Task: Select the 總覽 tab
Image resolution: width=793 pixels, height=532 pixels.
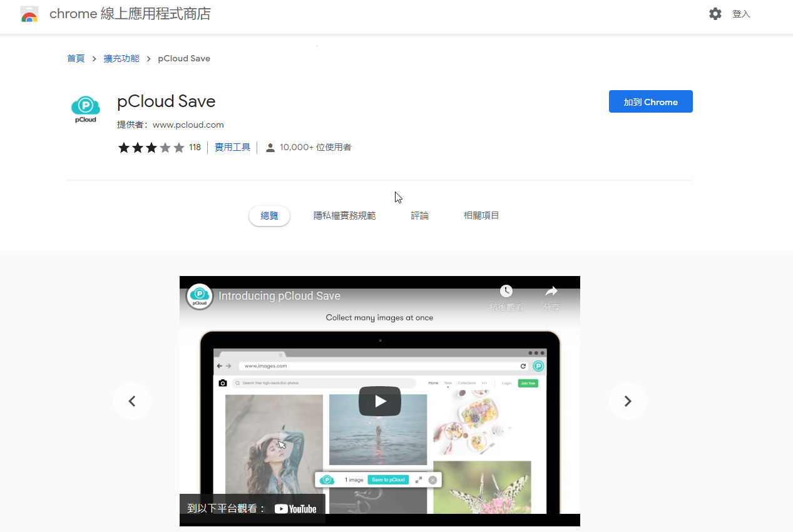Action: [x=269, y=216]
